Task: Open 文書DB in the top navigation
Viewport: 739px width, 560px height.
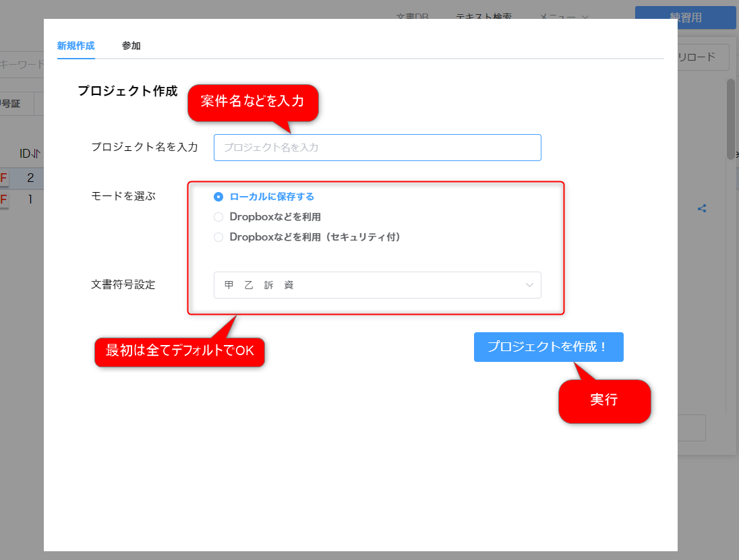Action: (x=412, y=17)
